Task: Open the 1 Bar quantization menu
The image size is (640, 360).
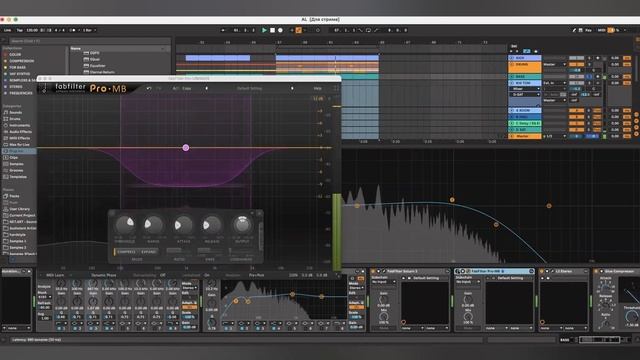Action: click(89, 30)
